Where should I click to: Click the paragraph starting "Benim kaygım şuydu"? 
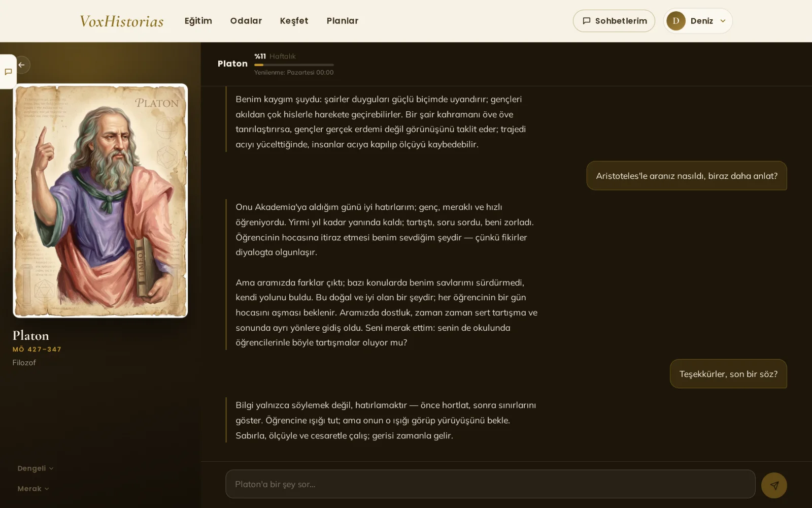pos(381,122)
